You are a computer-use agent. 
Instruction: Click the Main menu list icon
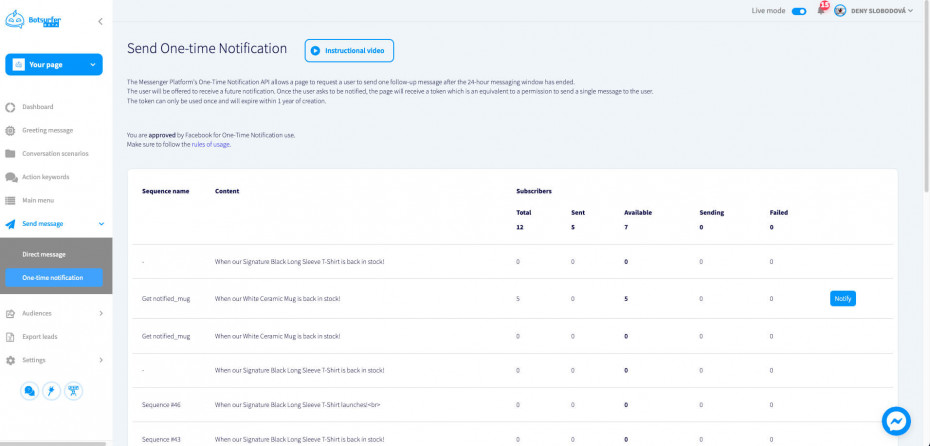click(10, 200)
